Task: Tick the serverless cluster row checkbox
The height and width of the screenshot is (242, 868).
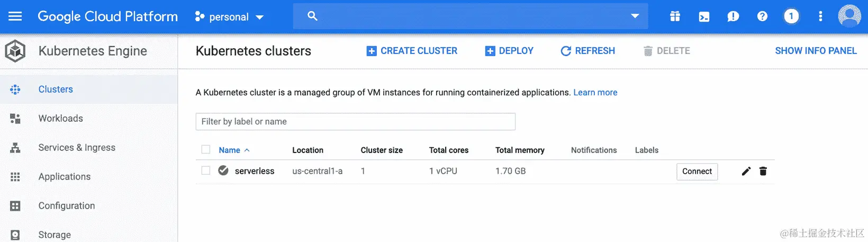Action: [x=206, y=171]
